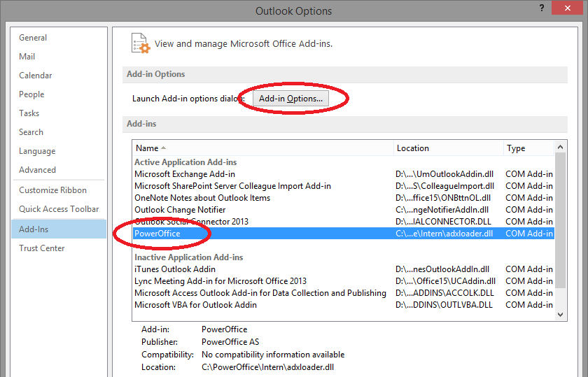Select the Add-Ins category

click(x=59, y=229)
